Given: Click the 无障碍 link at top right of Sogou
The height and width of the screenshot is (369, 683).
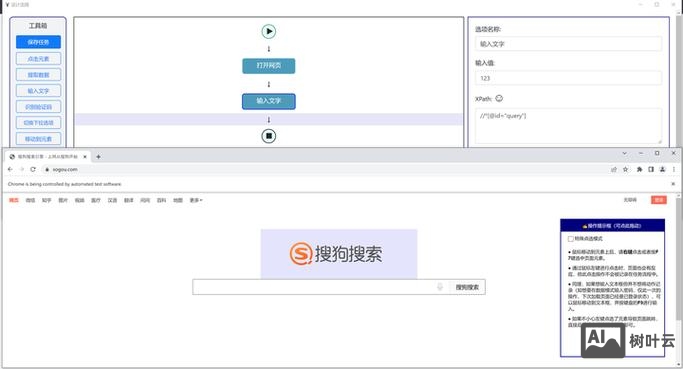Looking at the screenshot, I should [630, 200].
